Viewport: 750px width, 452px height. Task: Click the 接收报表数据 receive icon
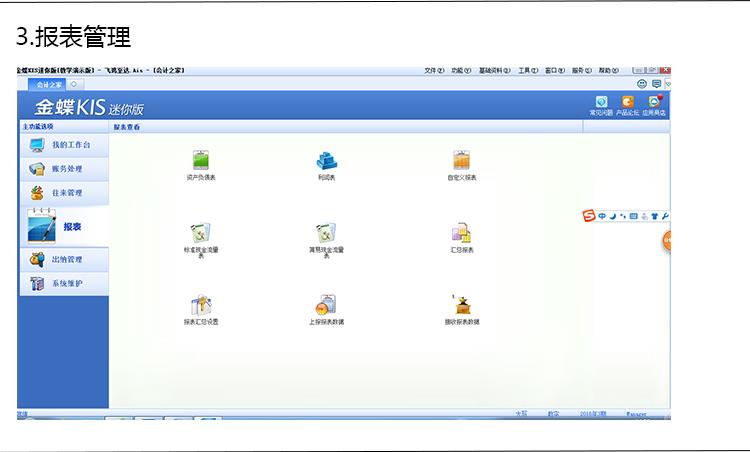coord(462,305)
